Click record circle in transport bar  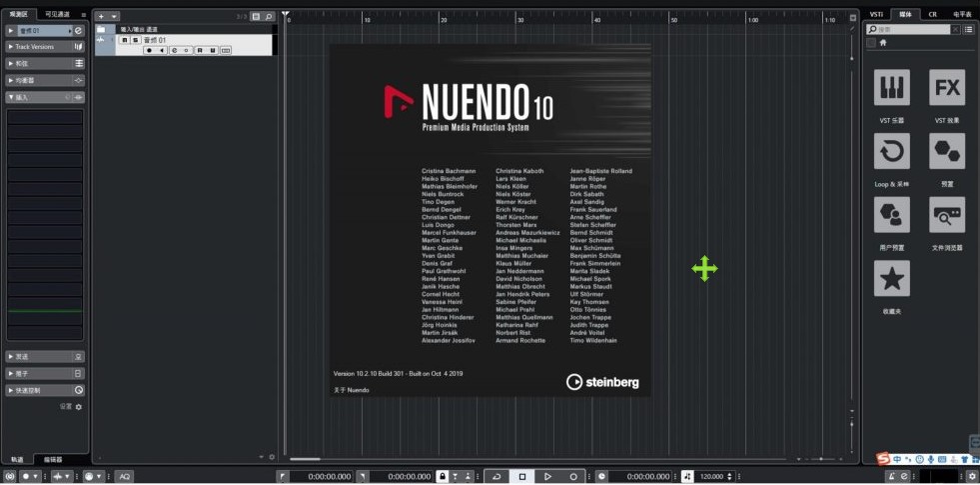pyautogui.click(x=573, y=476)
